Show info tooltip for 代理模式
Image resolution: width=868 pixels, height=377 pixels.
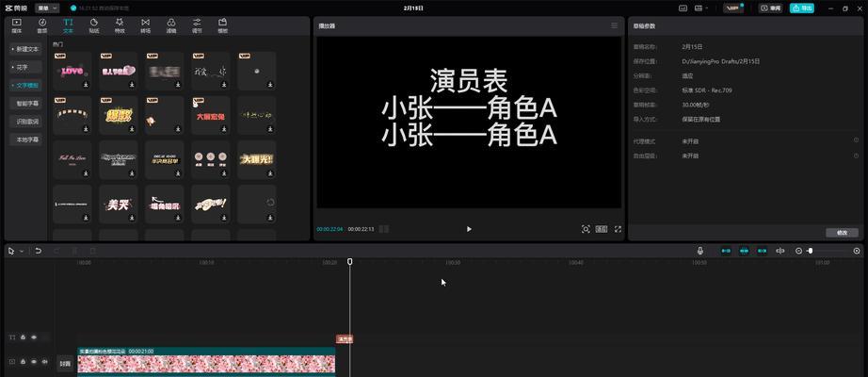coord(857,140)
